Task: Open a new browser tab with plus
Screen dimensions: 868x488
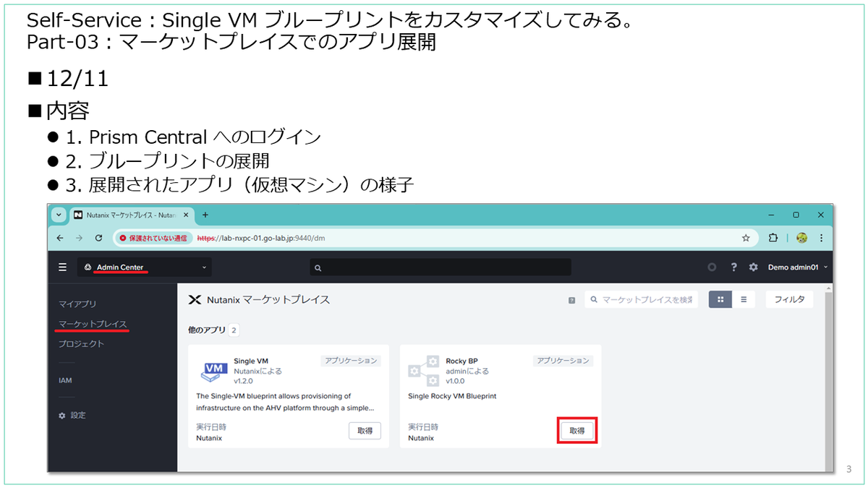Action: click(x=205, y=215)
